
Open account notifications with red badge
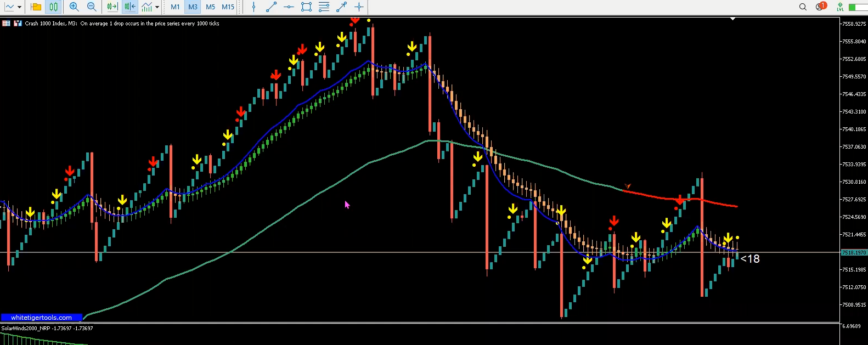pyautogui.click(x=821, y=7)
